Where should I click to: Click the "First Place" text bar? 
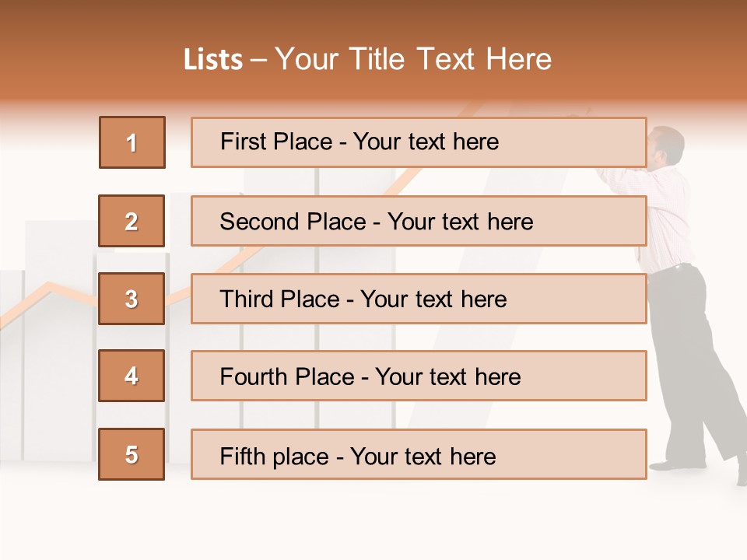(419, 142)
